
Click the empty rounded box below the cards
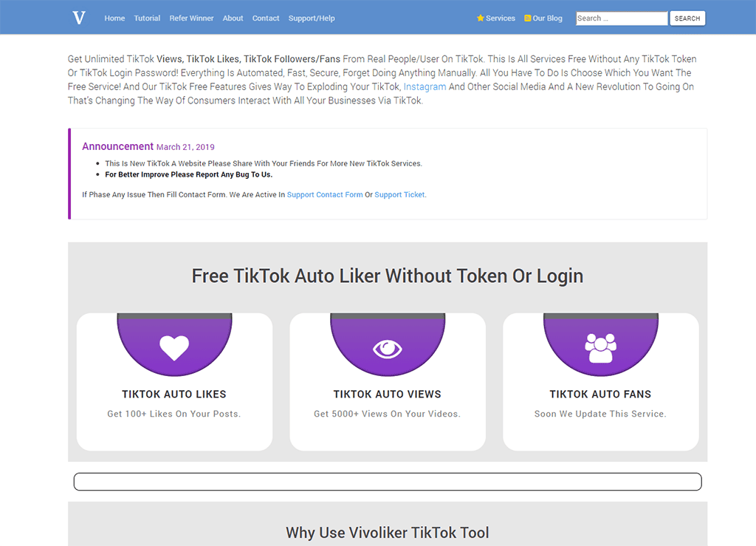click(388, 482)
